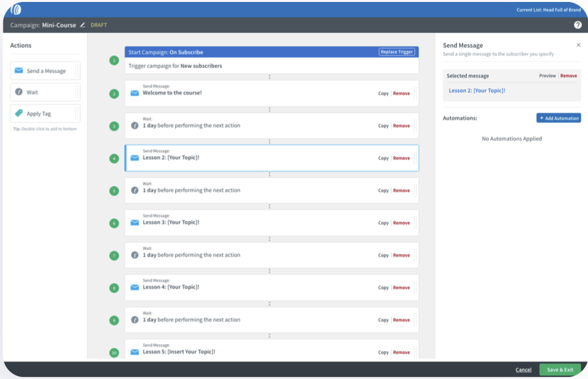Click clock icon of Wait step 3
Image resolution: width=588 pixels, height=379 pixels.
135,126
